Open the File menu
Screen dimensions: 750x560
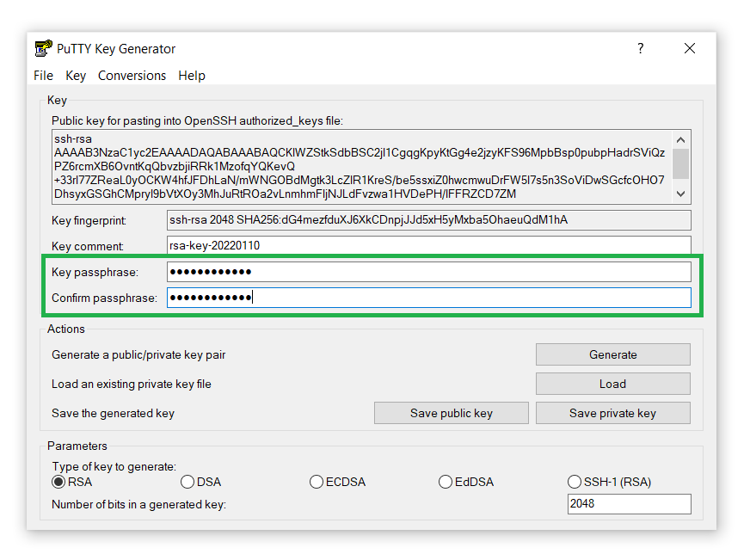coord(43,76)
